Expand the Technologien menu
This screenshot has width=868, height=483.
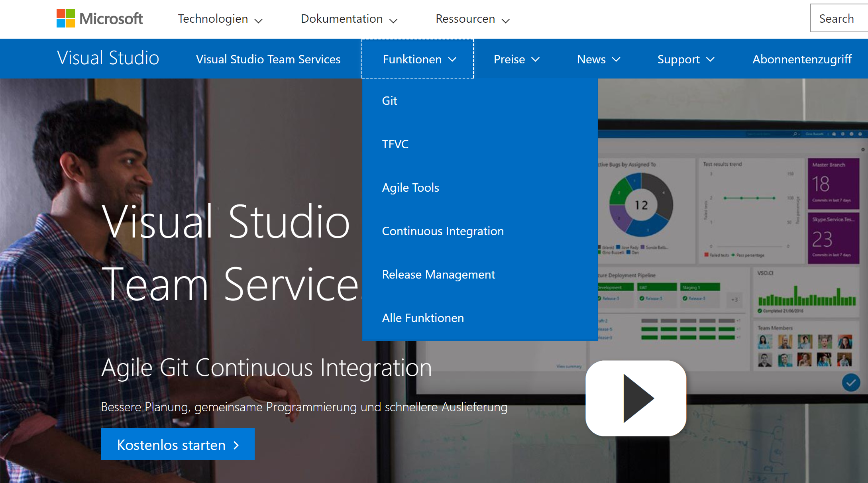coord(220,19)
